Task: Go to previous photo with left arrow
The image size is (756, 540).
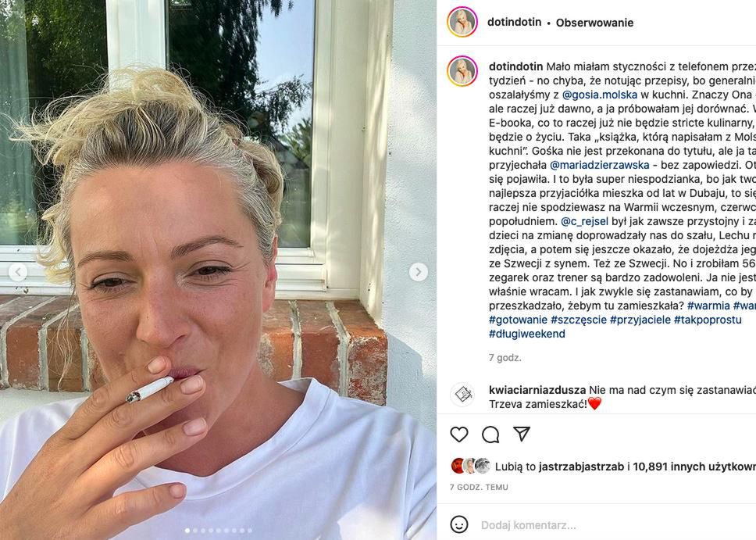Action: click(x=18, y=272)
